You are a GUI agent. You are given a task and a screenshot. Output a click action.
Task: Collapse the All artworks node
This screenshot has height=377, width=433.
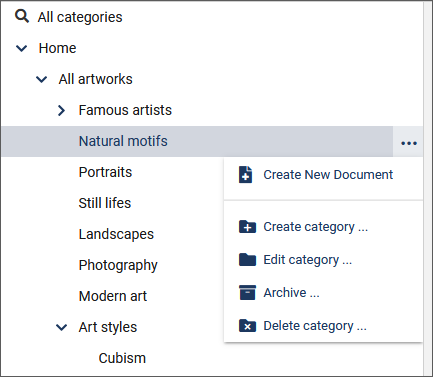point(42,79)
